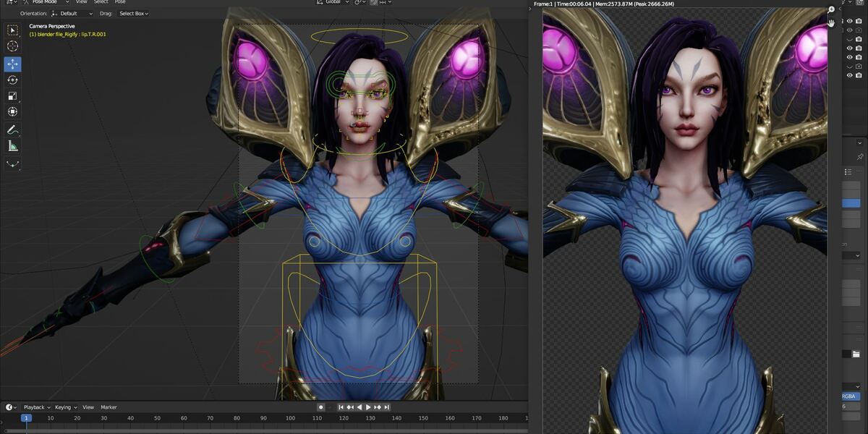868x434 pixels.
Task: Click the black color swatch in properties
Action: pos(846,354)
